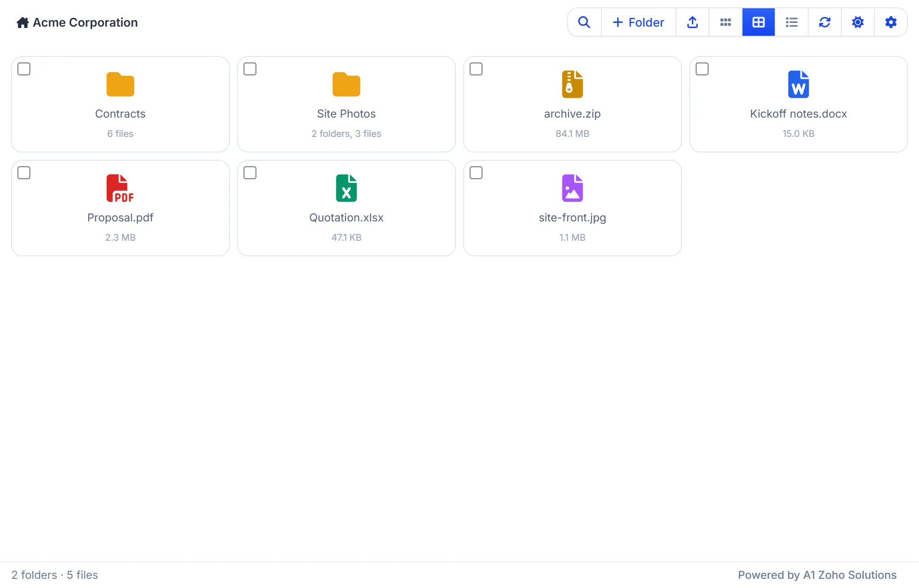
Task: Refresh the file listing
Action: point(825,22)
